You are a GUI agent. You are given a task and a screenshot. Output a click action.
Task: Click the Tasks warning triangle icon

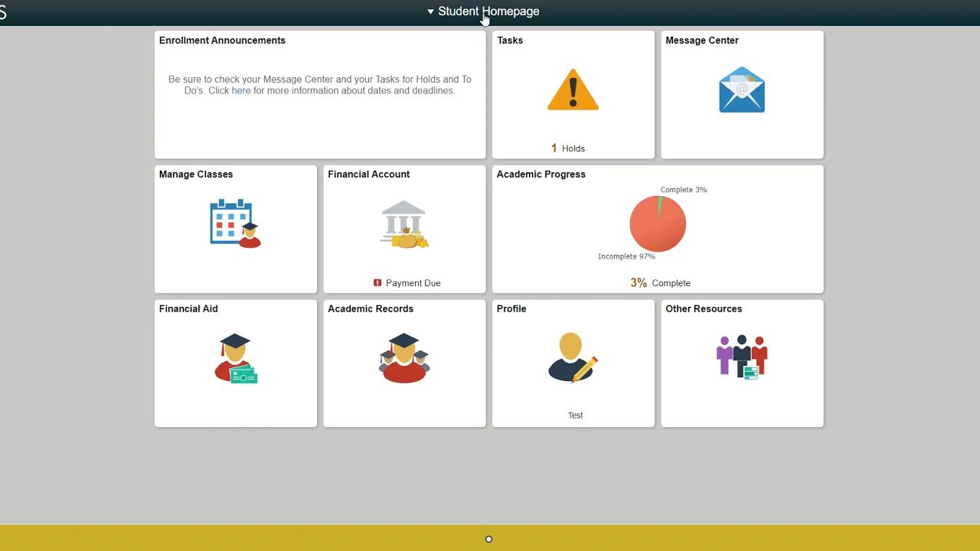pyautogui.click(x=573, y=90)
